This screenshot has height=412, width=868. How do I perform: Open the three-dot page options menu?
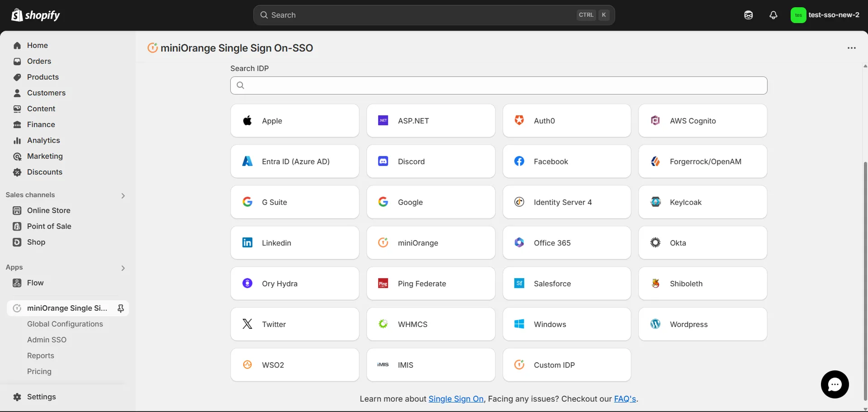tap(851, 48)
